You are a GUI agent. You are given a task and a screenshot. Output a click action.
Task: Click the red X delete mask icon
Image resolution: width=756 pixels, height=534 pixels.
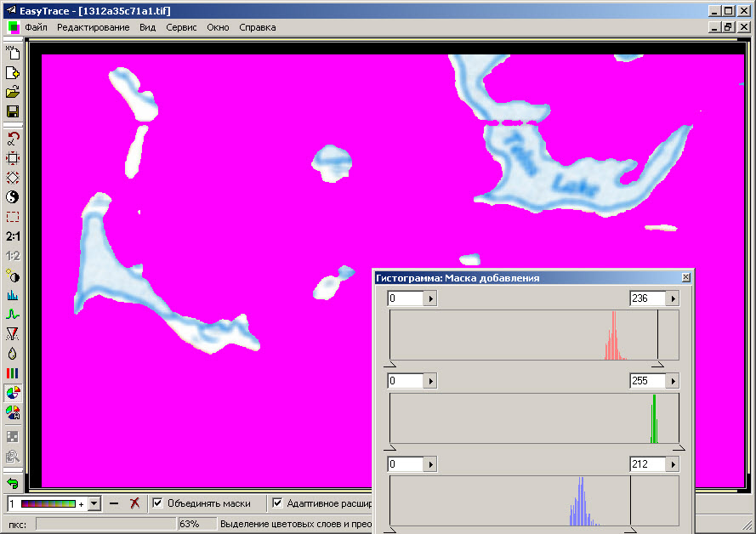(134, 503)
